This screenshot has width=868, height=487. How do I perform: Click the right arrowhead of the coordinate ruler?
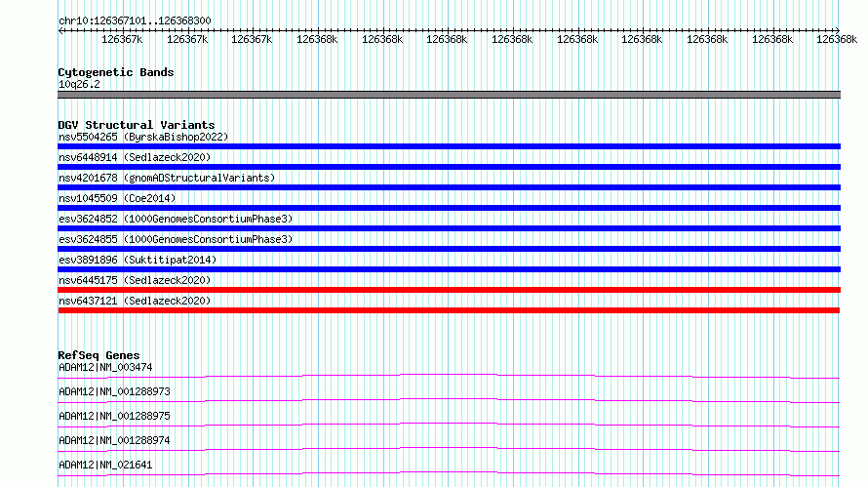838,30
